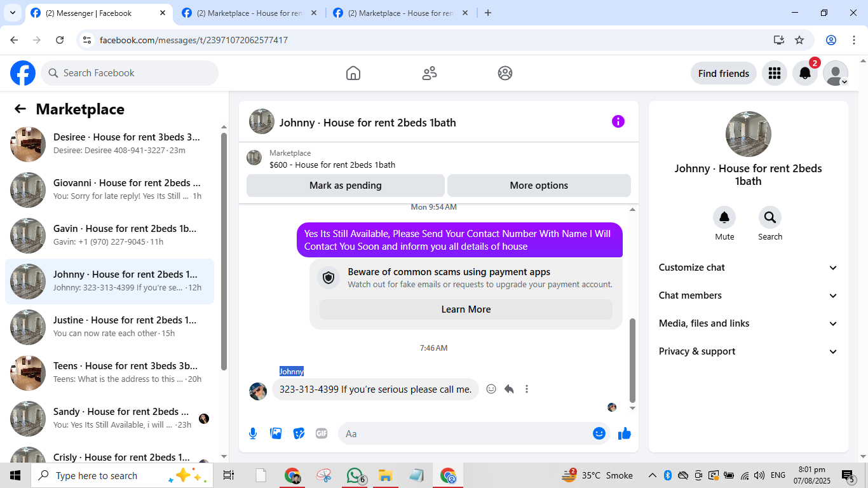Click the Aa message input box
Image resolution: width=868 pixels, height=488 pixels.
[x=474, y=433]
